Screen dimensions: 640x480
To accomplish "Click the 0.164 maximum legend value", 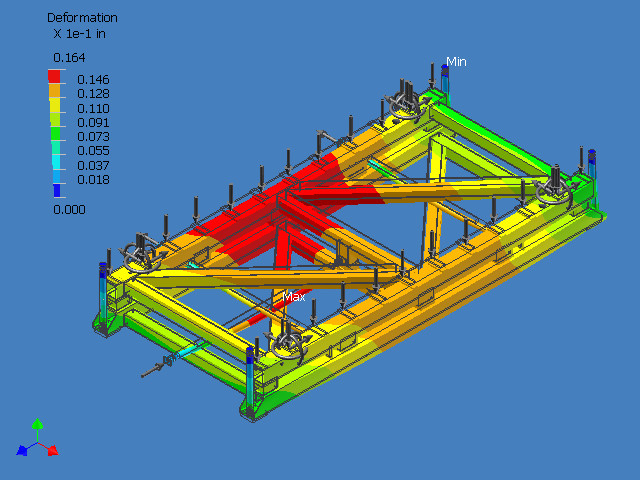I will [x=69, y=58].
